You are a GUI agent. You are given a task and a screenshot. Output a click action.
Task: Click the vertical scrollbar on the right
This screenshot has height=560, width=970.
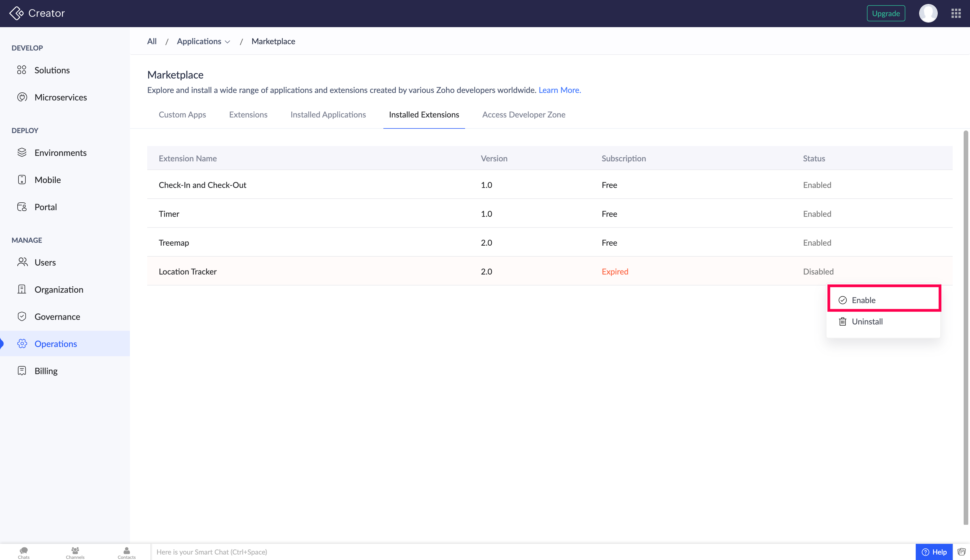(965, 327)
